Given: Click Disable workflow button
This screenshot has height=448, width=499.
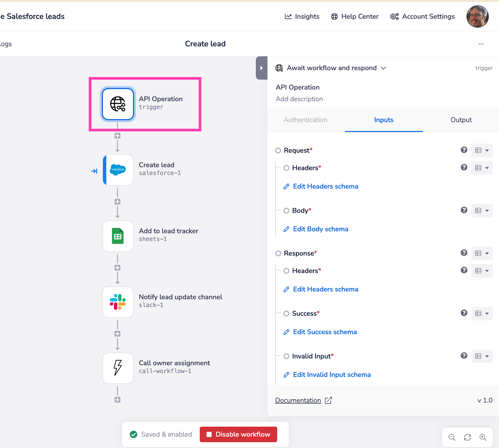Looking at the screenshot, I should (238, 434).
